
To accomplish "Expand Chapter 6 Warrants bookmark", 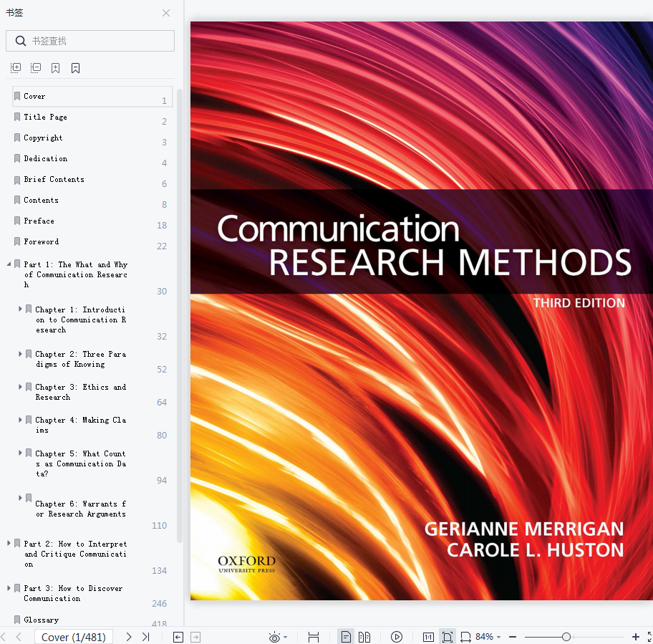I will point(20,498).
